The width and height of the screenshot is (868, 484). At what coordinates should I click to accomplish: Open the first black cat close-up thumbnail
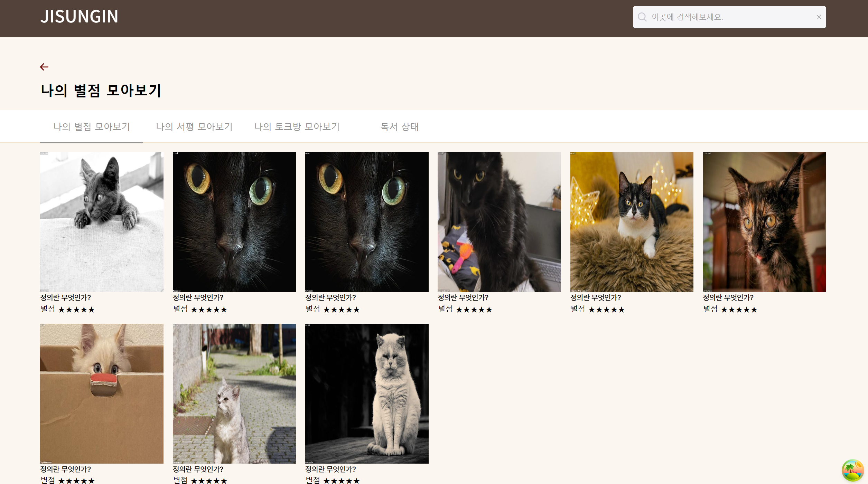tap(234, 222)
